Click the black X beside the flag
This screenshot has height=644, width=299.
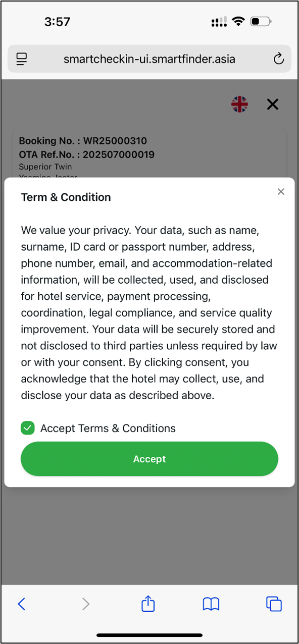[x=273, y=104]
